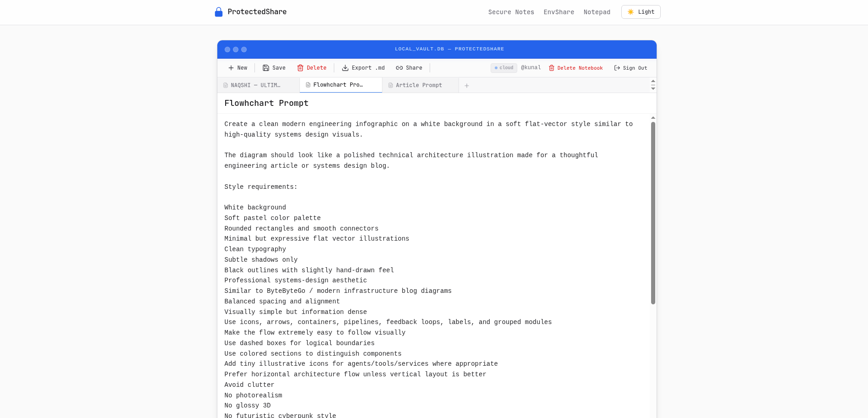The image size is (868, 418).
Task: Click the sun icon in theme switcher
Action: coord(630,12)
